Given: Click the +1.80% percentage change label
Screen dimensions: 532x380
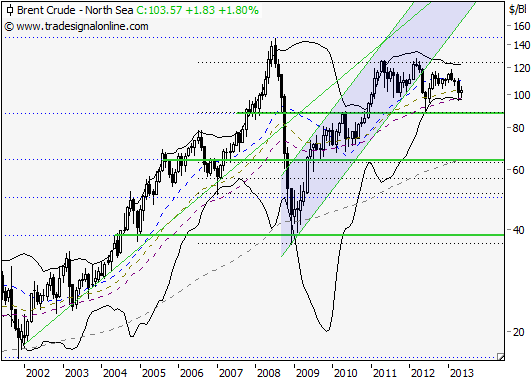Looking at the screenshot, I should click(239, 10).
